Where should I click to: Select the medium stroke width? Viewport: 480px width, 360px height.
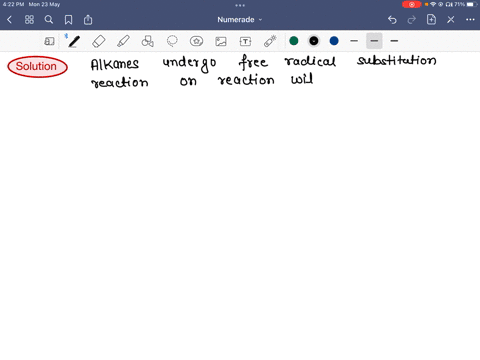pyautogui.click(x=374, y=41)
